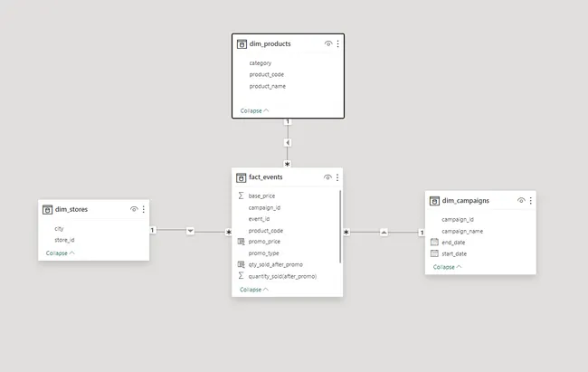Click the one marker beside dim_campaigns
588x372 pixels.
(x=422, y=233)
